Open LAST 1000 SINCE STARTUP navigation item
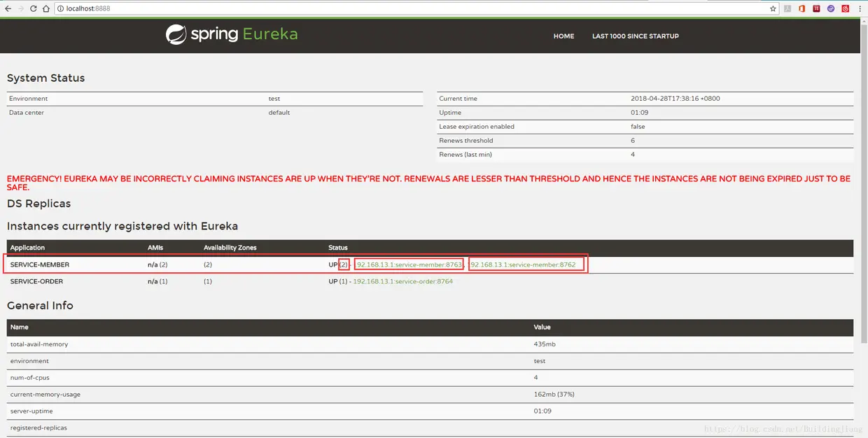868x438 pixels. tap(636, 36)
